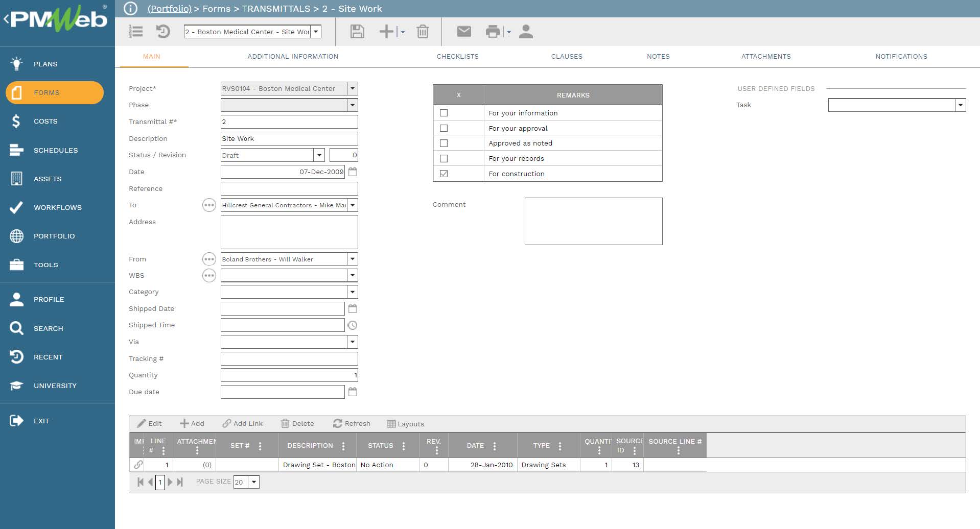The height and width of the screenshot is (529, 980).
Task: Click the Tracking # field
Action: [289, 358]
